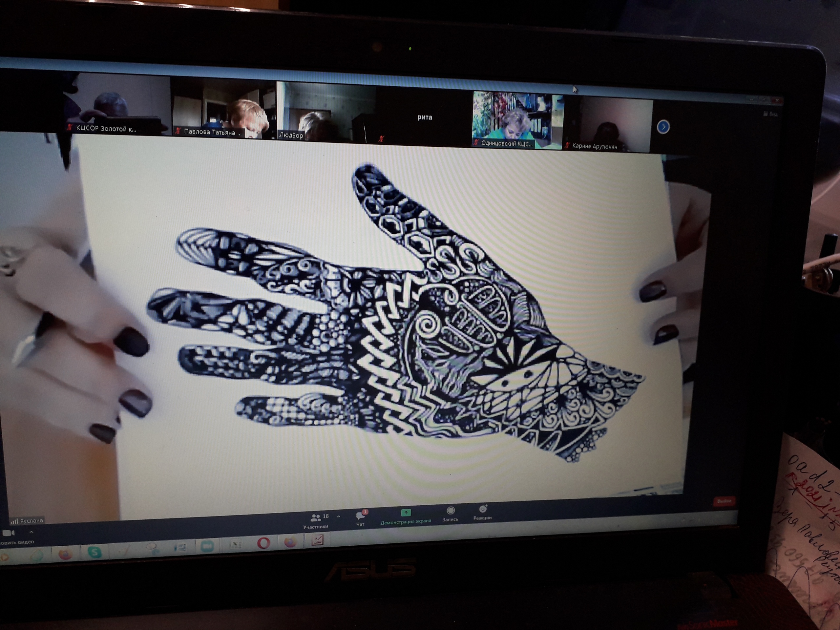840x630 pixels.
Task: Expand the arrow beside Участники count
Action: [338, 516]
